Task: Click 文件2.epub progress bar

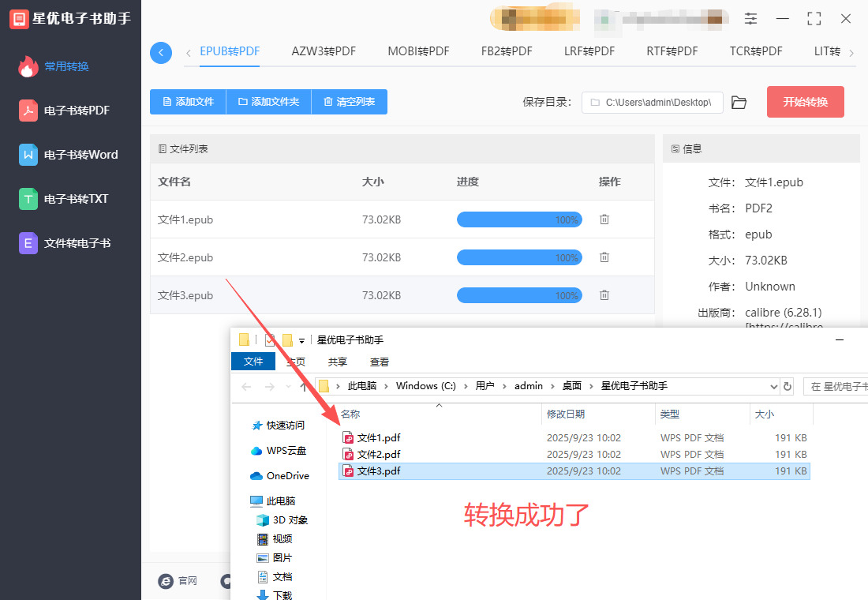Action: [x=519, y=257]
